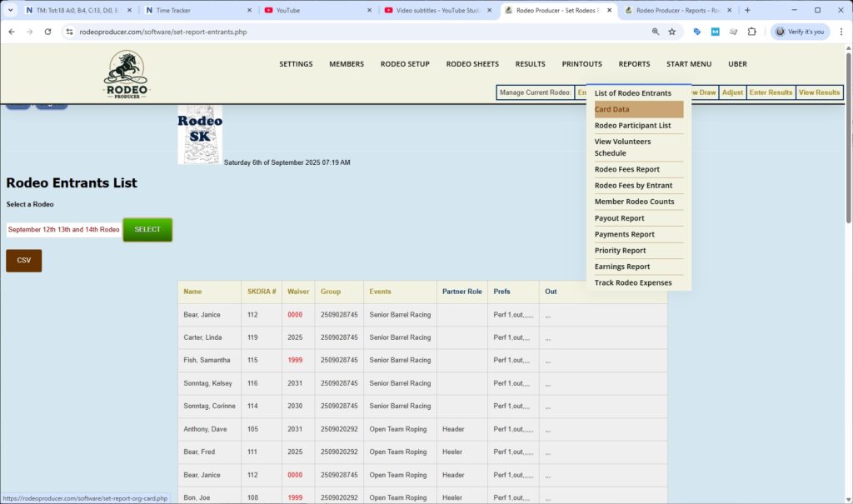Click Enter Results in the Manage Current Rodeo bar
This screenshot has width=853, height=504.
point(770,92)
